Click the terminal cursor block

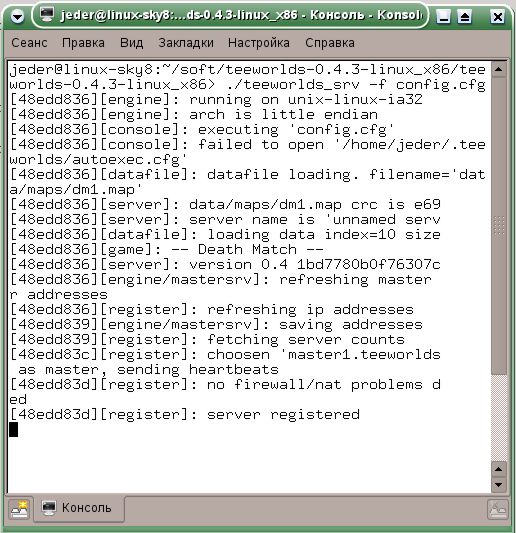(14, 429)
